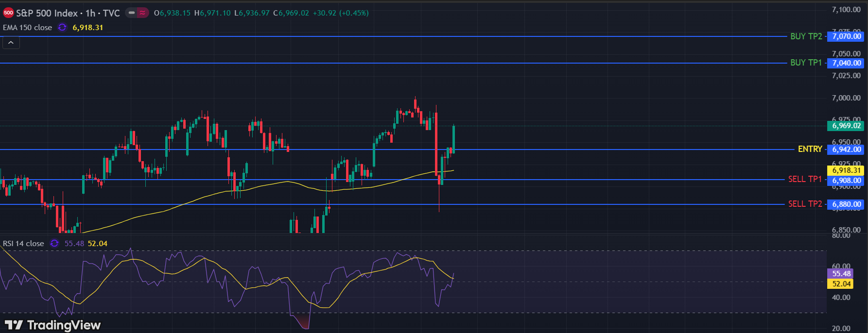Click the green 6,969.02 current price tag
Image resolution: width=868 pixels, height=333 pixels.
(x=846, y=126)
